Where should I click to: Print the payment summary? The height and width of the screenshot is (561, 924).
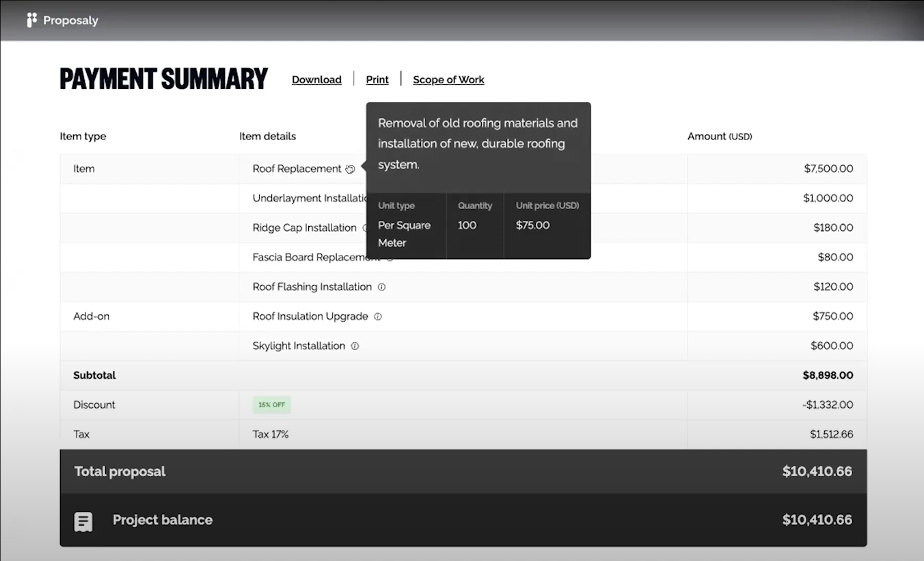pos(377,79)
